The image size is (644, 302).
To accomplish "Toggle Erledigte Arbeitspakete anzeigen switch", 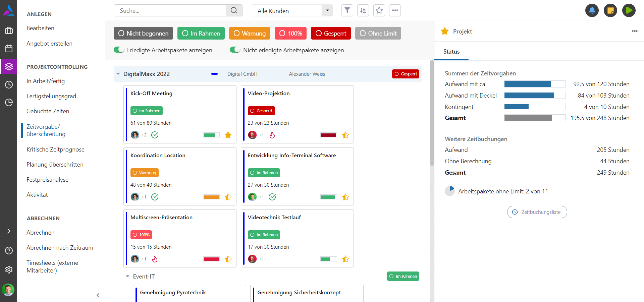I will point(119,50).
